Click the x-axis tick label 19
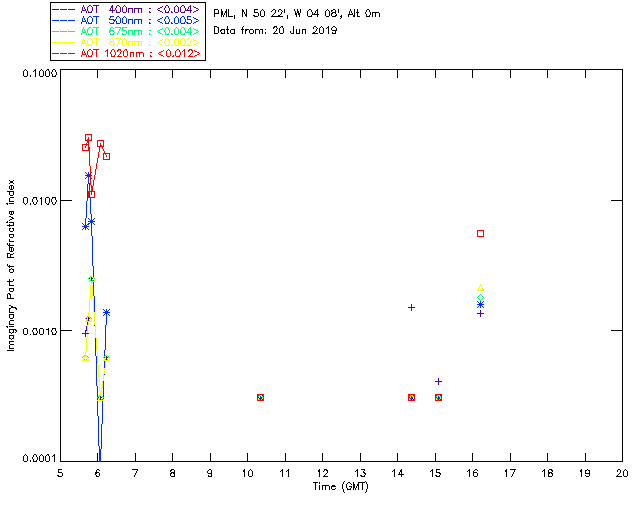Screen dimensions: 640x512 tap(585, 473)
